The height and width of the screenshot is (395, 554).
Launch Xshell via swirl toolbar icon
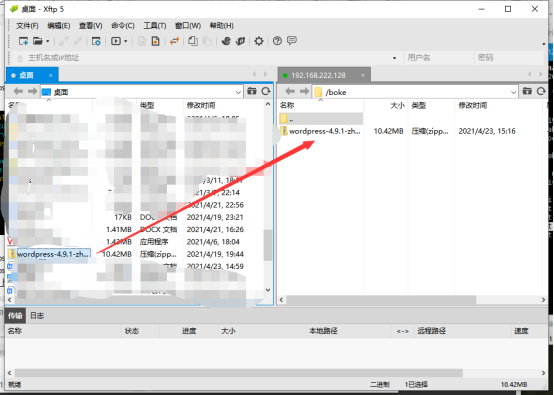[x=226, y=41]
